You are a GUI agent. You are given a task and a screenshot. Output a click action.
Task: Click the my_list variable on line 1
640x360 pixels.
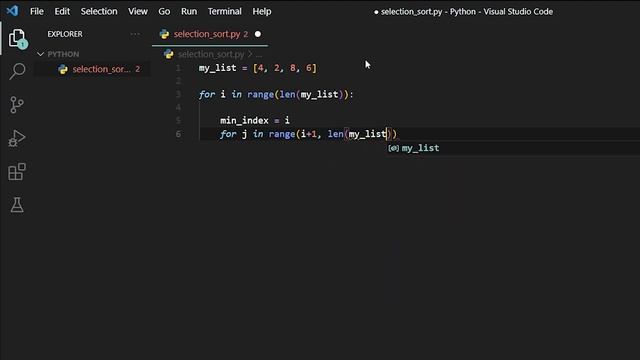pos(218,68)
